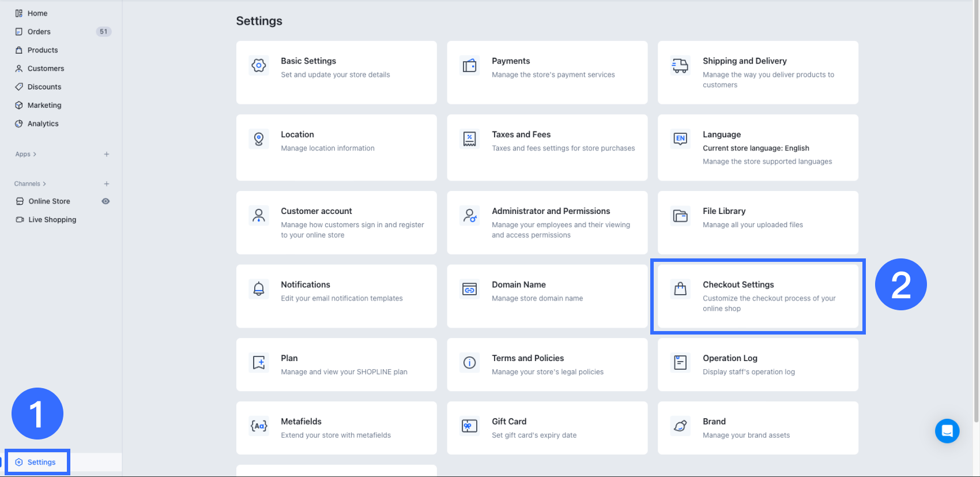The image size is (980, 477).
Task: Open File Library settings
Action: (x=724, y=211)
